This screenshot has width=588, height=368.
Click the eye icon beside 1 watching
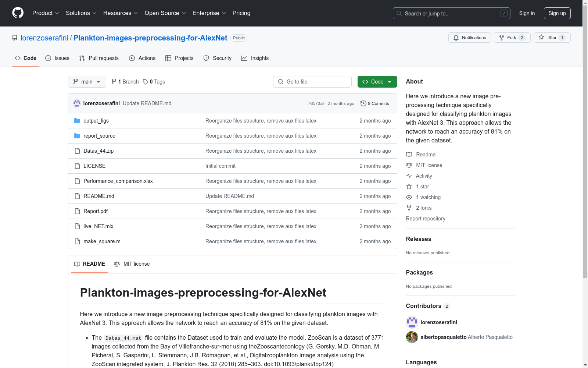pyautogui.click(x=409, y=197)
